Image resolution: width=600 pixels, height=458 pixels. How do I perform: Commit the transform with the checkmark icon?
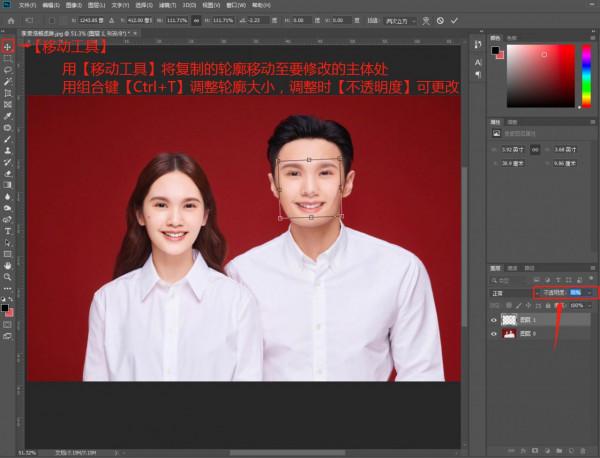pos(454,20)
